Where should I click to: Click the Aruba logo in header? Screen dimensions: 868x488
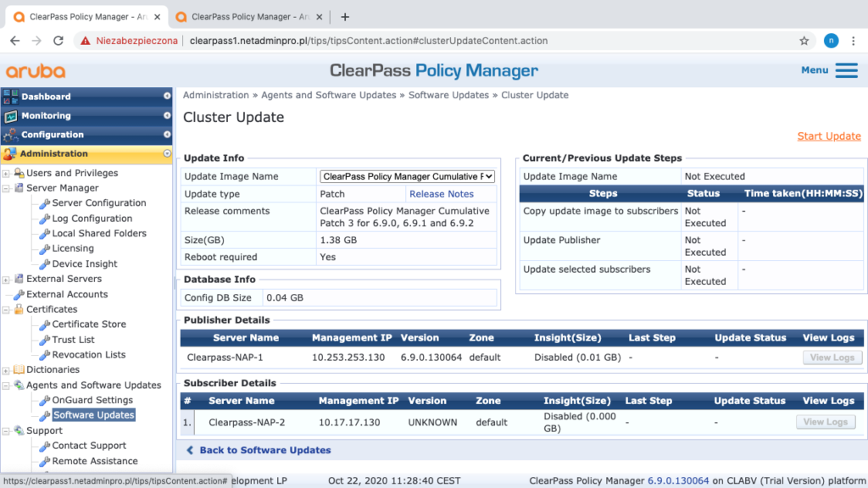(36, 71)
